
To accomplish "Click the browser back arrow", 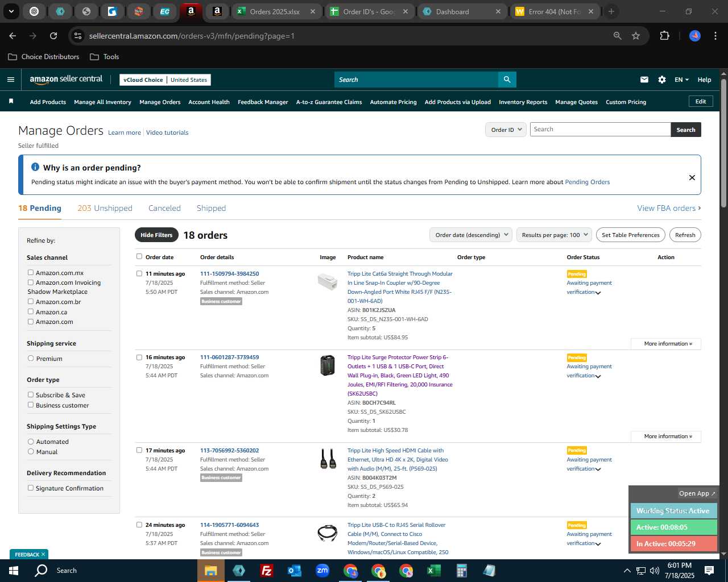I will [x=13, y=36].
